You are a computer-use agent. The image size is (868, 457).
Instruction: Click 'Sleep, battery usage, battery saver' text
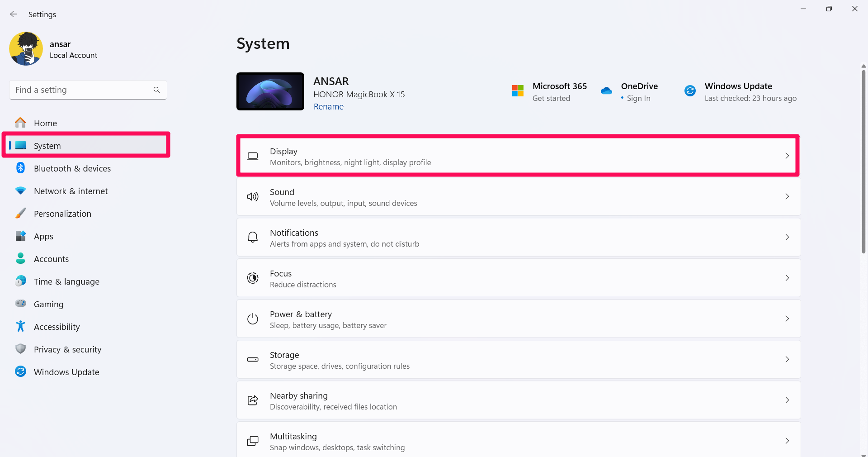pos(328,325)
